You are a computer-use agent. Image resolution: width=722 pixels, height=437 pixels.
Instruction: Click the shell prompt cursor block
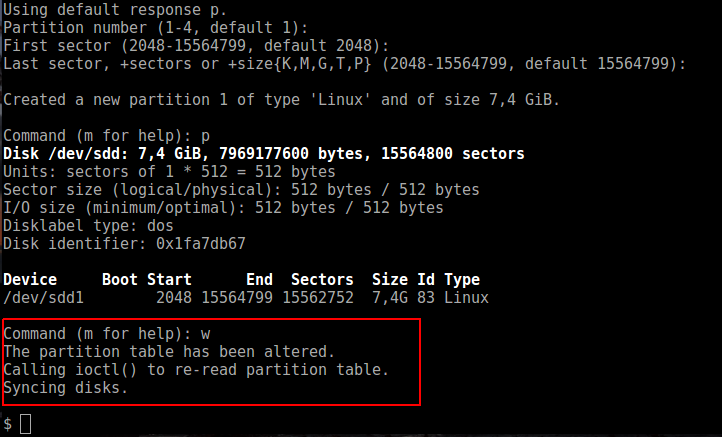26,424
